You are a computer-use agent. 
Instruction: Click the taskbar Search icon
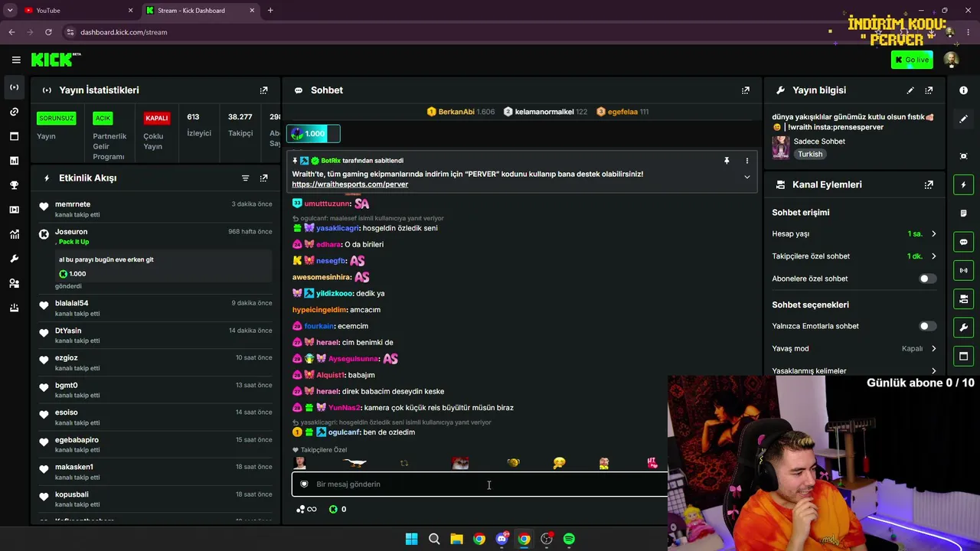point(434,540)
